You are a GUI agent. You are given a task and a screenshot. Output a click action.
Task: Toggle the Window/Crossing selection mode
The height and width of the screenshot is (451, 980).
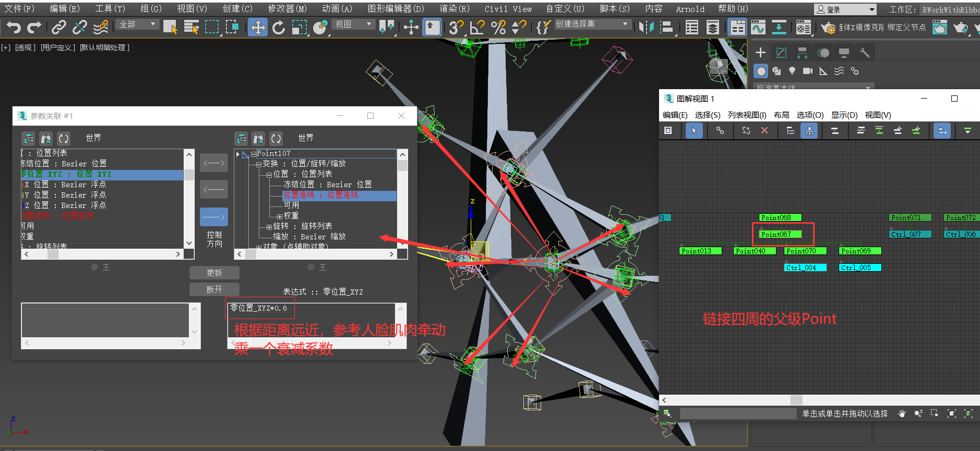(233, 27)
